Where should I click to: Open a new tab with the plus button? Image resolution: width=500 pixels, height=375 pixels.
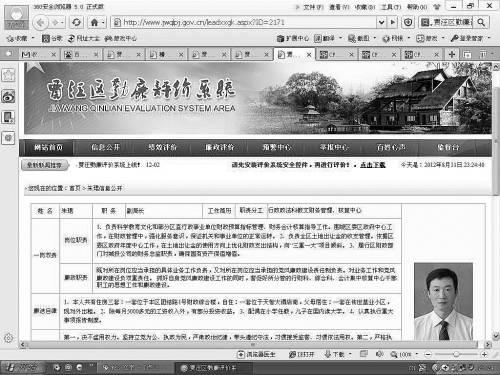click(x=452, y=54)
